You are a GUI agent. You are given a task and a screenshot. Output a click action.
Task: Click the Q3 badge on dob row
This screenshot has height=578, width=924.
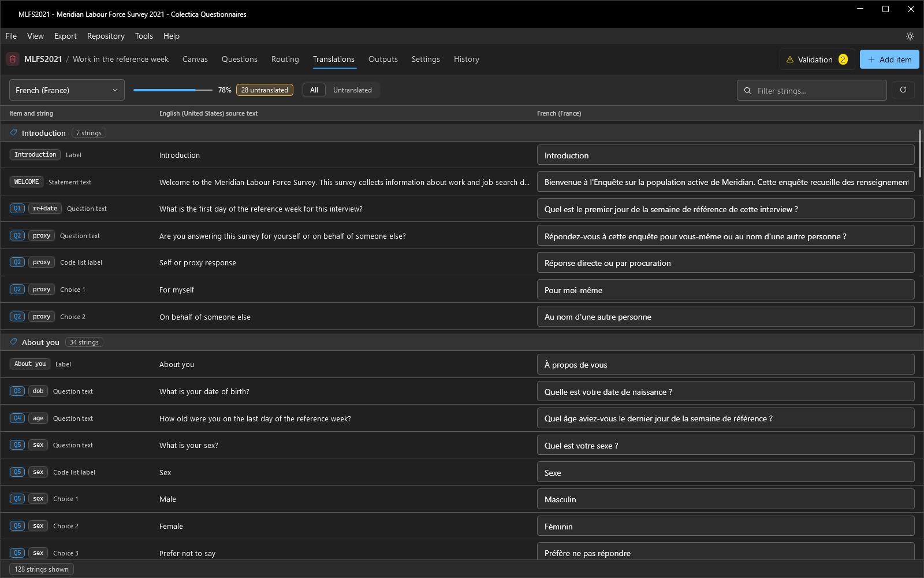(x=17, y=391)
